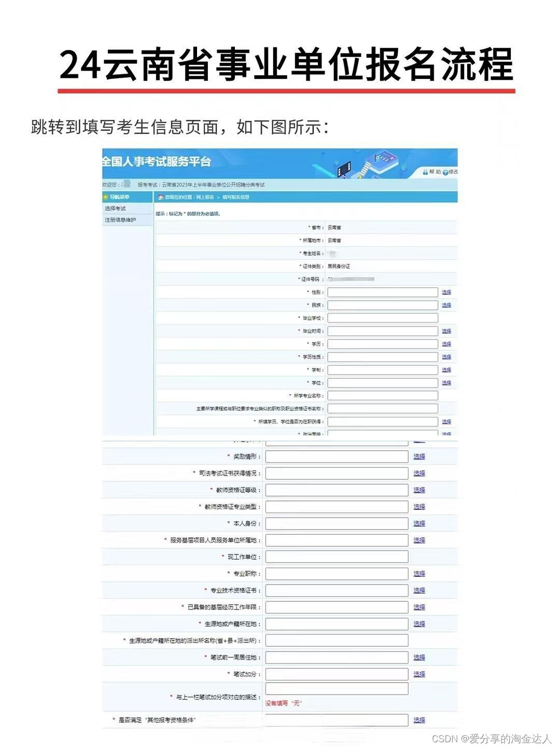The width and height of the screenshot is (560, 749).
Task: Click the 导航菜单 yellow arrow icon
Action: 106,197
